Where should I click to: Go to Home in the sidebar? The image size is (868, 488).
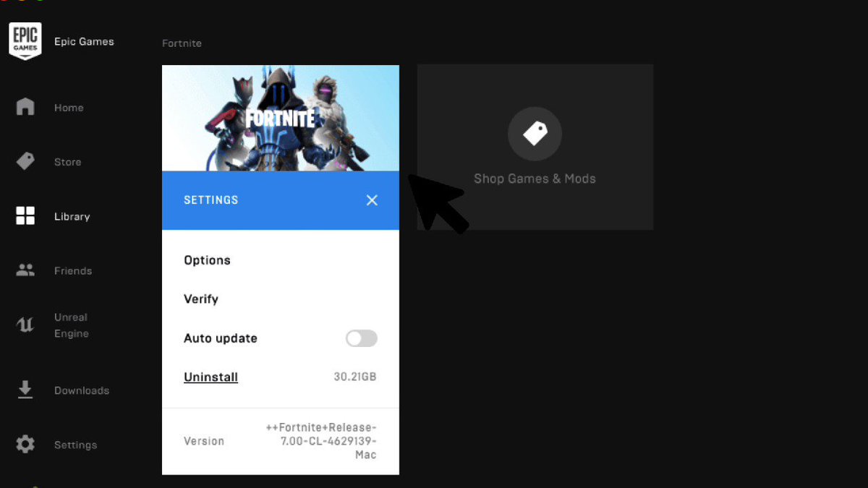tap(69, 108)
